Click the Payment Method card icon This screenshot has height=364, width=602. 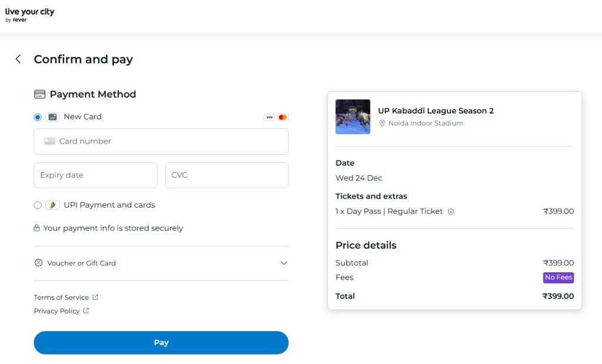(40, 93)
